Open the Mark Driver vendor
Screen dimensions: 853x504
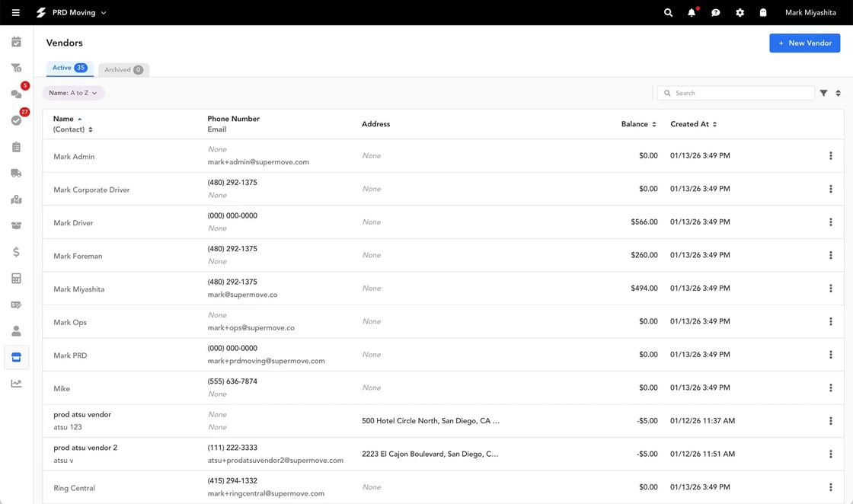73,223
